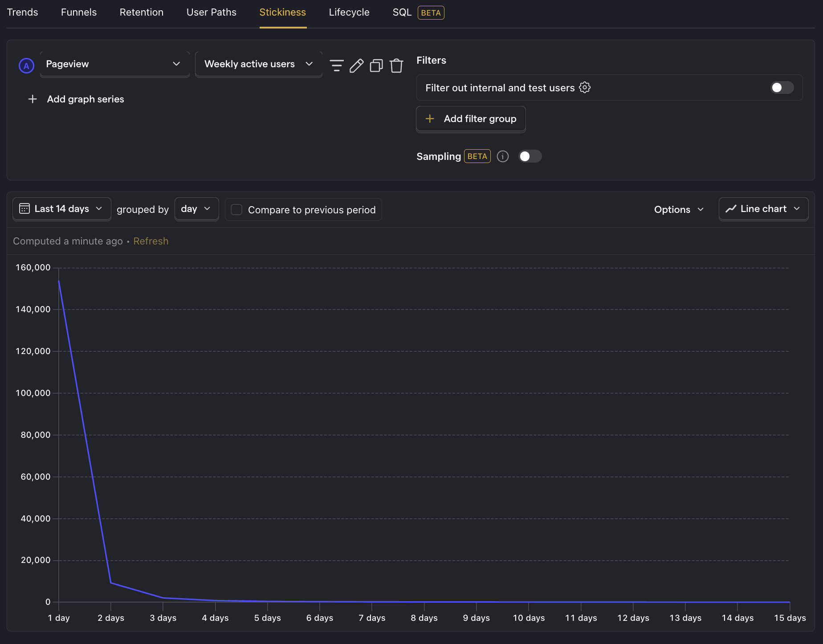Switch to the Funnels tab
The height and width of the screenshot is (644, 823).
coord(79,12)
